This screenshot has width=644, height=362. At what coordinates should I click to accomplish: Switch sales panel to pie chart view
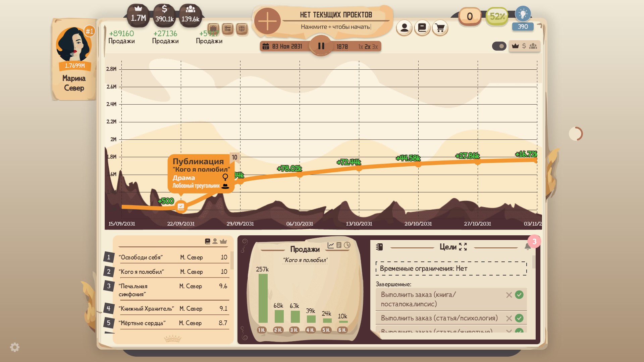(347, 245)
